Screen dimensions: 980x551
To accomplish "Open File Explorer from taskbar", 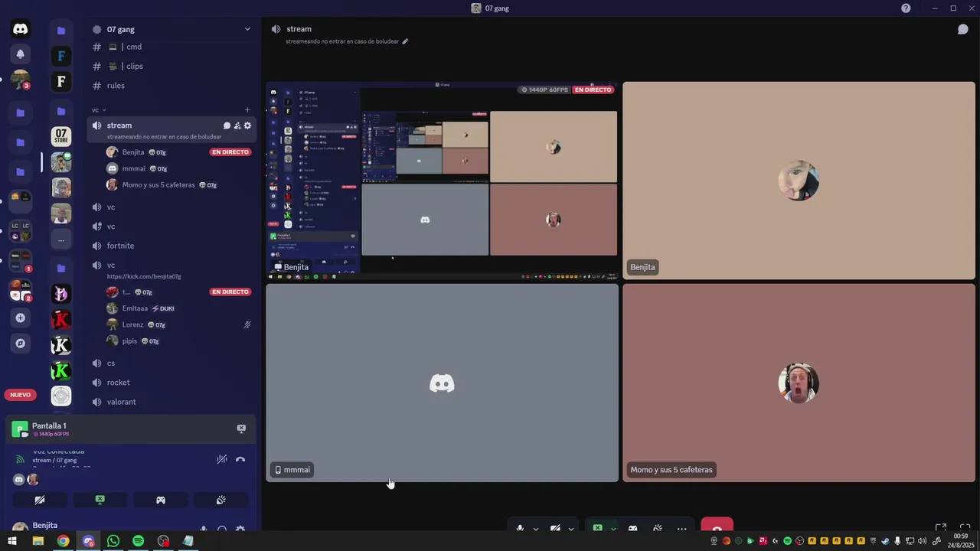I will [38, 541].
